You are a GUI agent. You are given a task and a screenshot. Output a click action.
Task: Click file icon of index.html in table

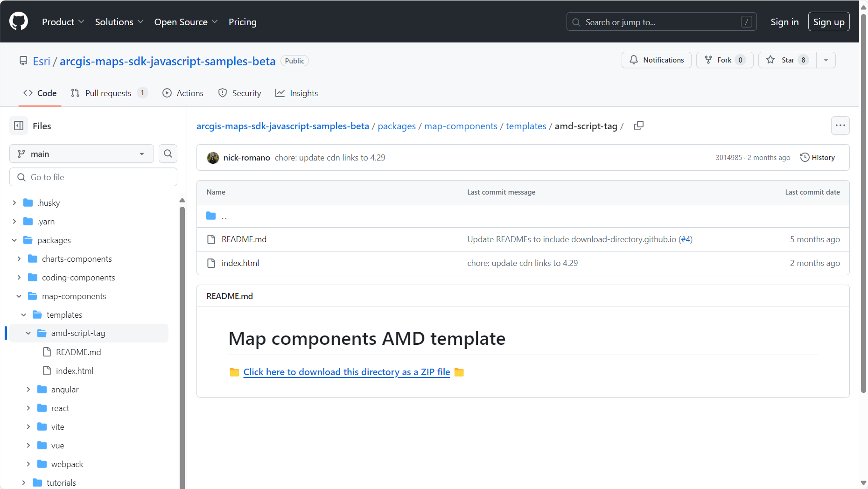coord(211,263)
